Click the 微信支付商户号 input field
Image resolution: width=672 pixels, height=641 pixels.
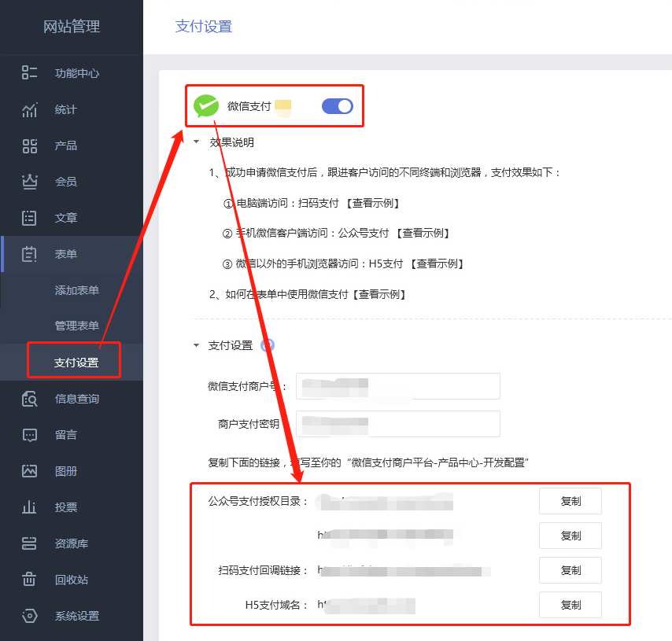pyautogui.click(x=397, y=386)
